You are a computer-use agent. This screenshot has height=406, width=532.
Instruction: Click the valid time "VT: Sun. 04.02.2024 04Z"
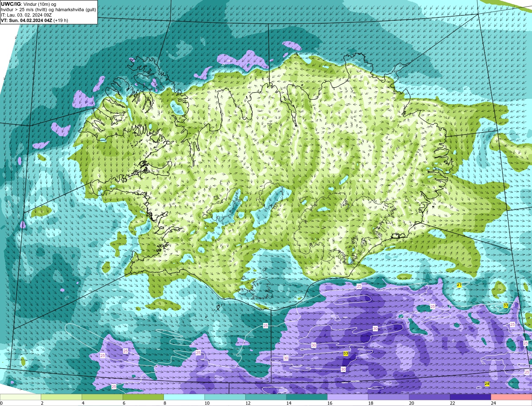coord(27,20)
